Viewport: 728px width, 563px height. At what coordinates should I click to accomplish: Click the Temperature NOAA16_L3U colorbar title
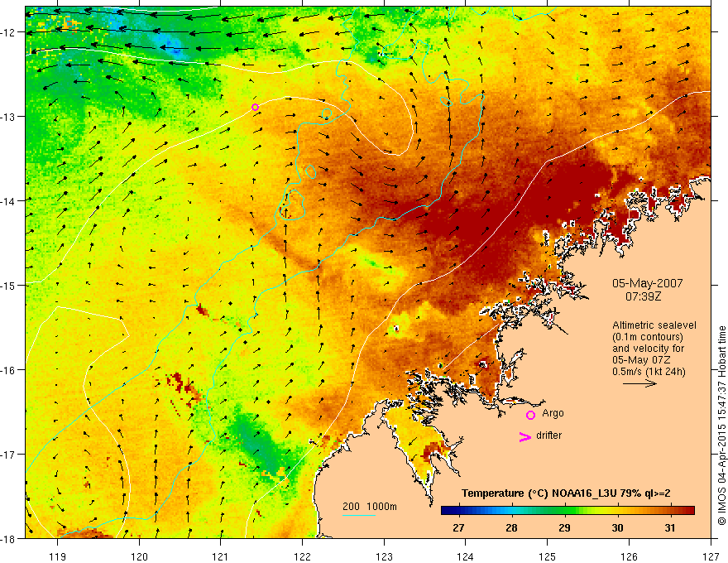566,493
